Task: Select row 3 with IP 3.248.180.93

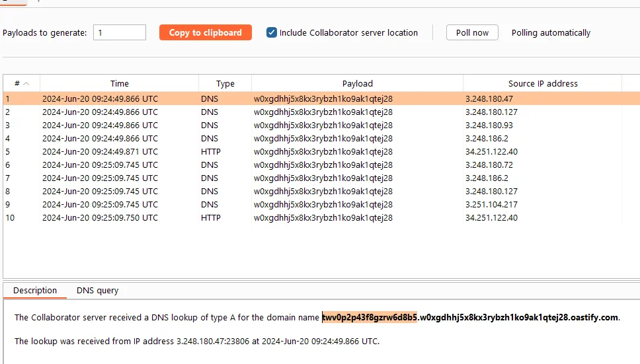Action: (x=313, y=125)
